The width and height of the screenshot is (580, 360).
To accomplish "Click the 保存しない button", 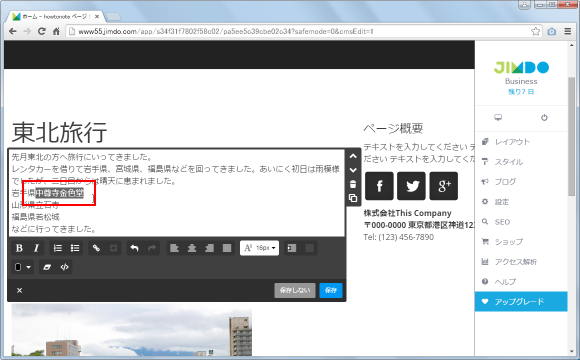I will 295,290.
